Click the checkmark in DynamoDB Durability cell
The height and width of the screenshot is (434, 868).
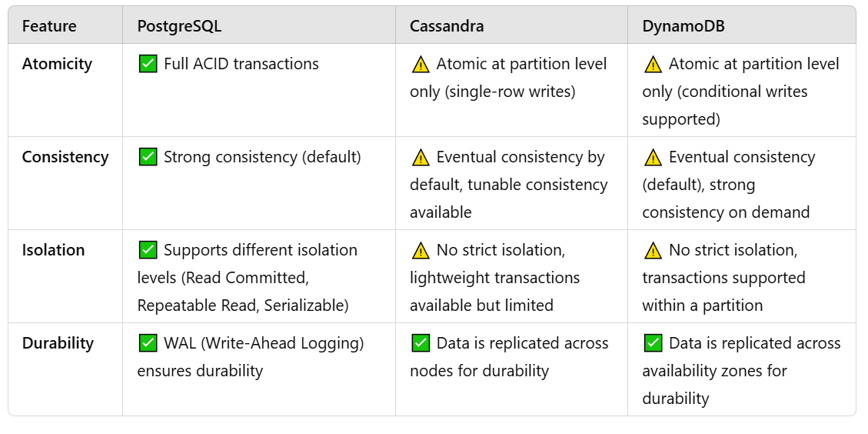(653, 343)
